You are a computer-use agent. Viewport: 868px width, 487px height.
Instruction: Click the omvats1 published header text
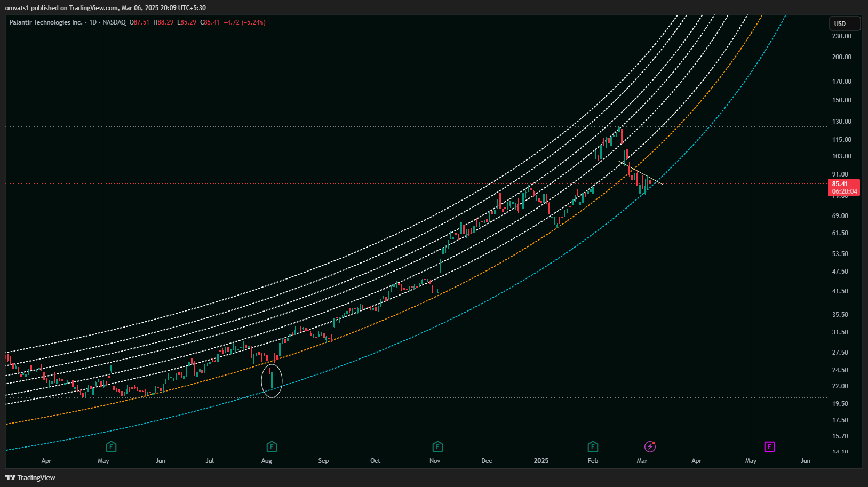tap(106, 8)
